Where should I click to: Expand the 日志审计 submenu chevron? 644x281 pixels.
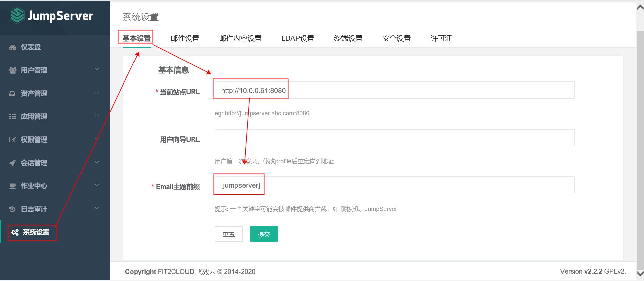[x=97, y=208]
